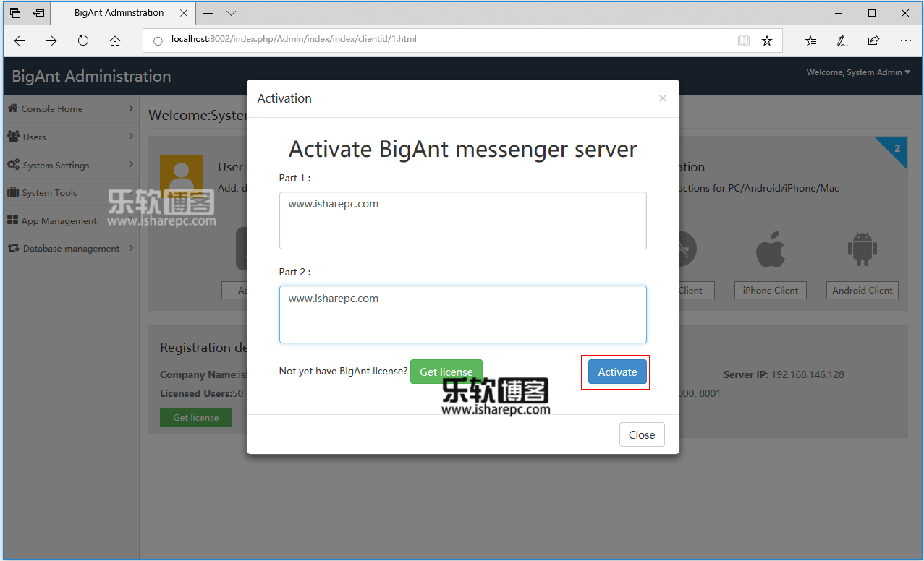Click the browser Back arrow
This screenshot has width=924, height=561.
20,41
